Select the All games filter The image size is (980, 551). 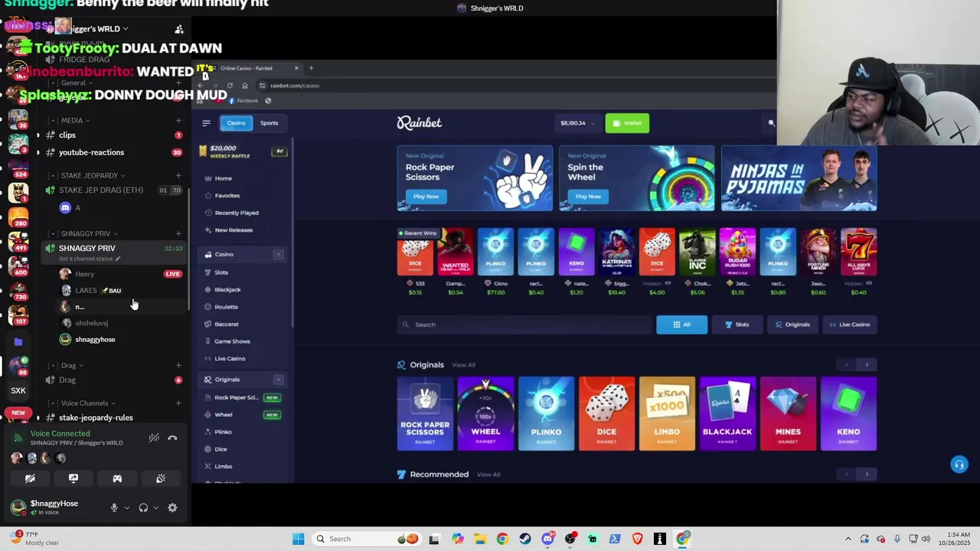click(681, 324)
